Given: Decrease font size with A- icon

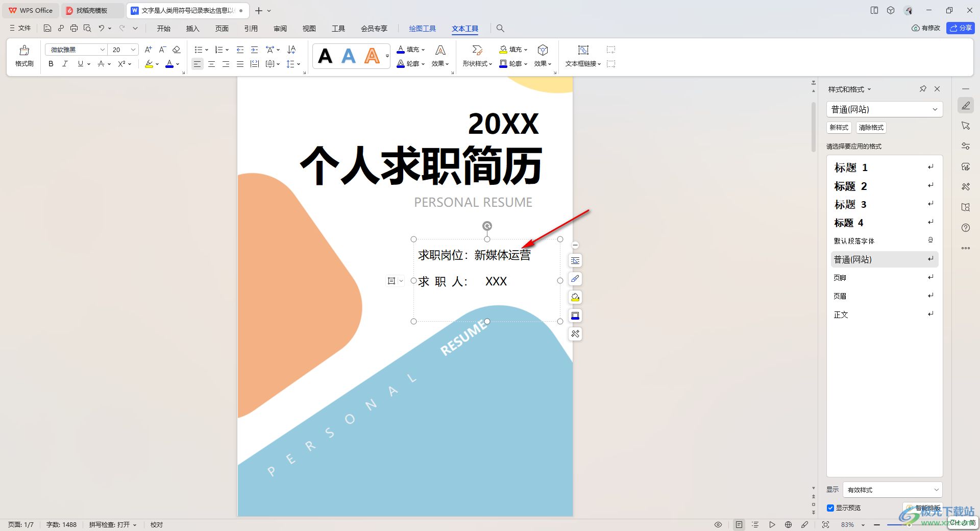Looking at the screenshot, I should (162, 50).
